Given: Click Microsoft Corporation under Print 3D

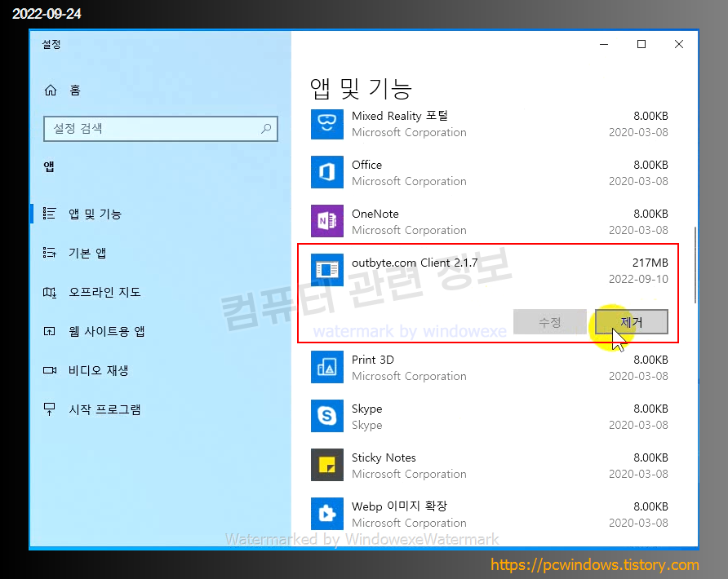Looking at the screenshot, I should pyautogui.click(x=409, y=376).
